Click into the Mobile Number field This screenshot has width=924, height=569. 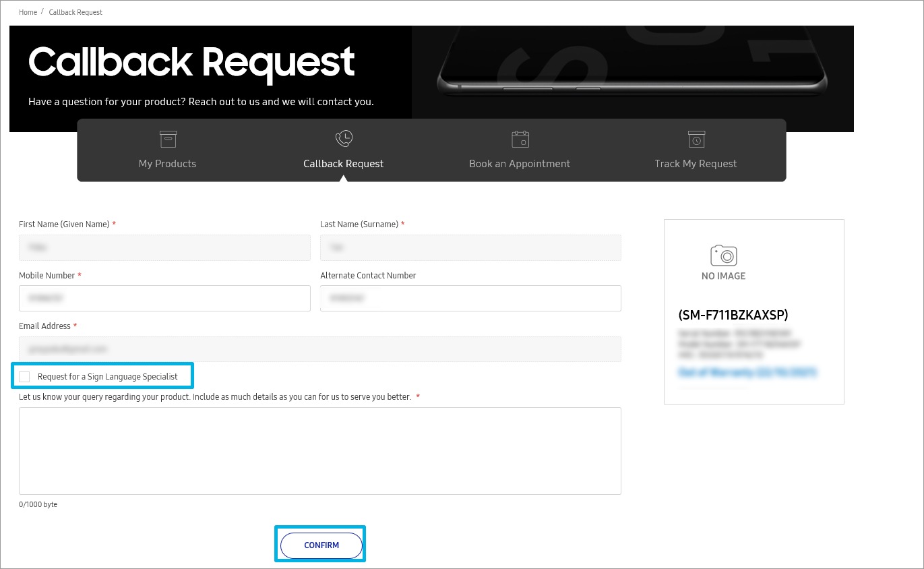pyautogui.click(x=164, y=298)
